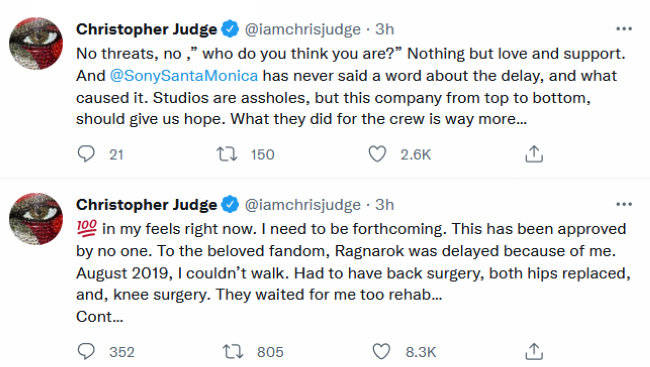Open more options on first tweet

(x=624, y=29)
